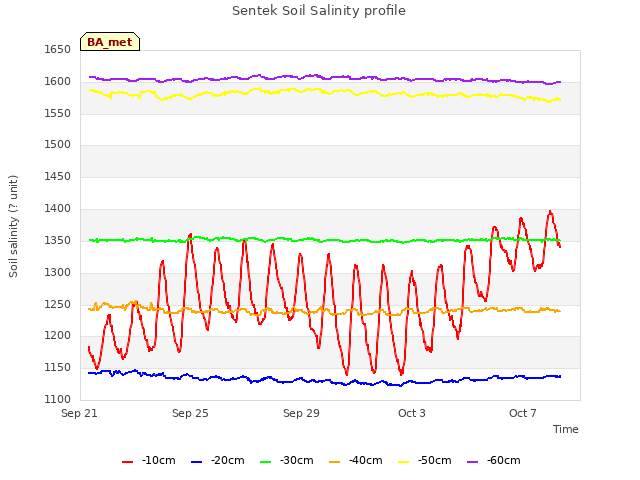Toggle the -60cm series in legend
The height and width of the screenshot is (480, 640).
coord(493,461)
